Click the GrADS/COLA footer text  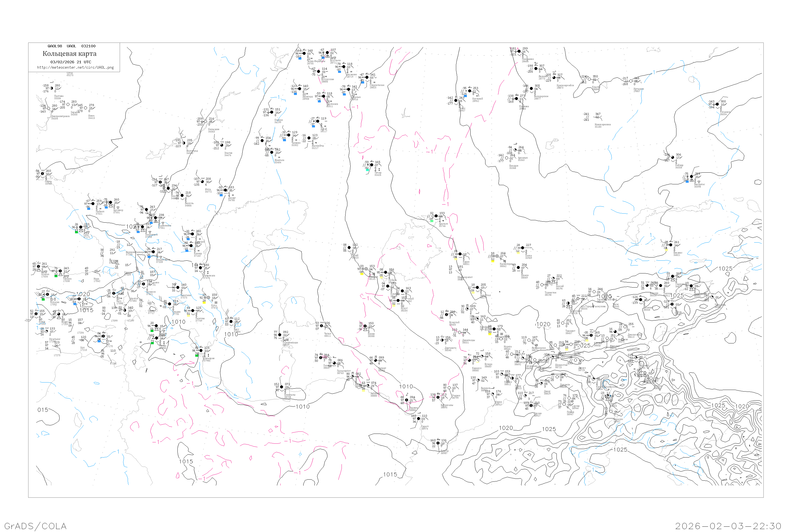[35, 526]
